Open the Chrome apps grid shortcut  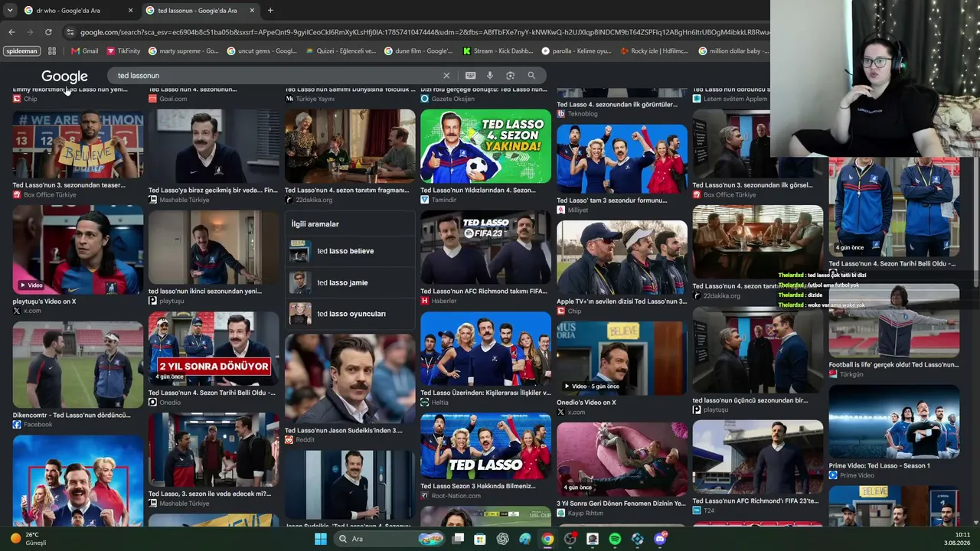52,51
